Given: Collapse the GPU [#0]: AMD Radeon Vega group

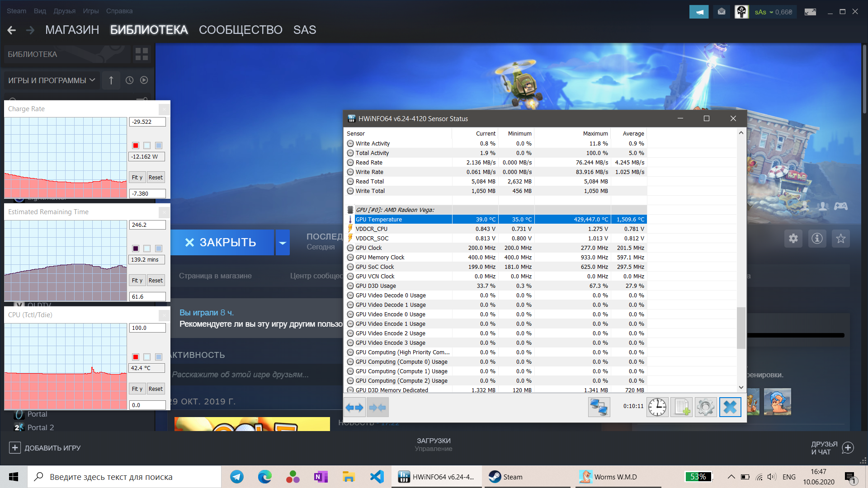Looking at the screenshot, I should tap(350, 210).
